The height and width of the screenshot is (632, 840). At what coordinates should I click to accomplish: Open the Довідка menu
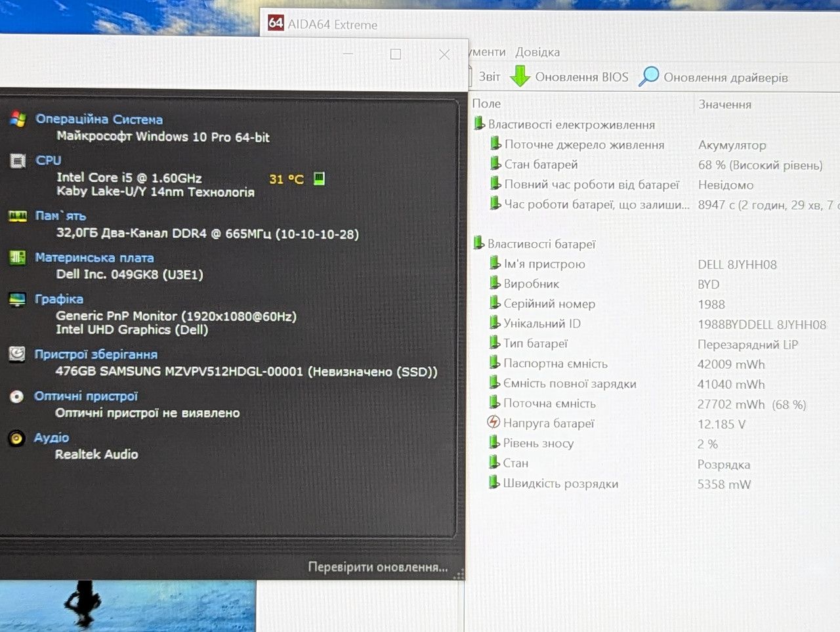click(537, 52)
